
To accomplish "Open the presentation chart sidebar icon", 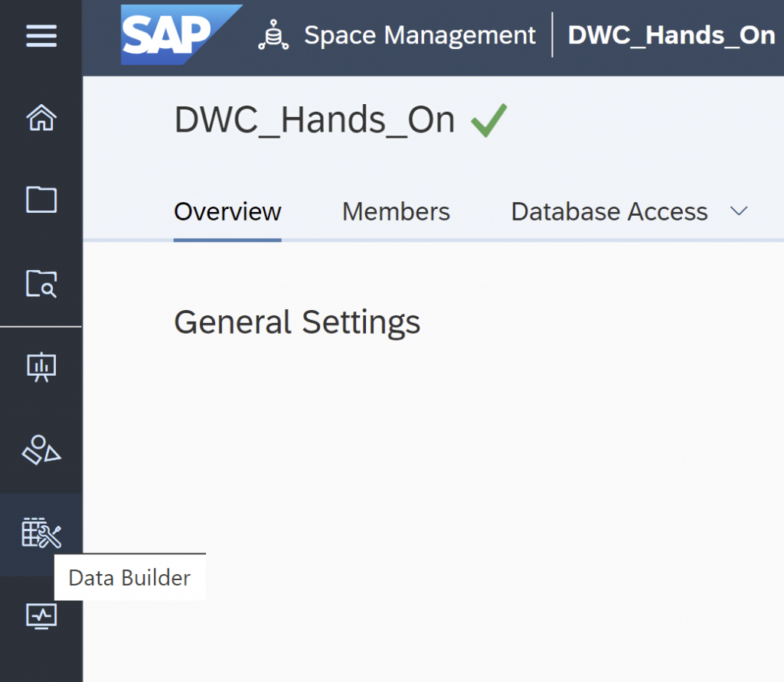I will pyautogui.click(x=41, y=367).
